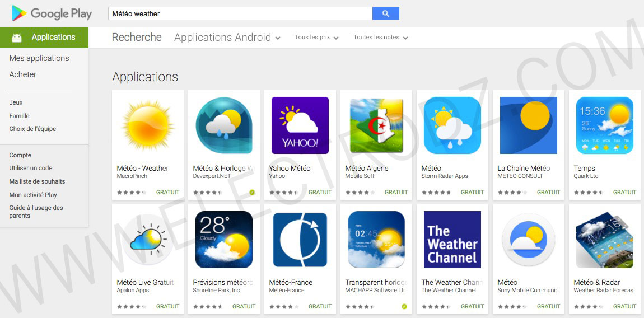Open the Météo Algerie flag icon
This screenshot has width=644, height=318.
pos(376,125)
